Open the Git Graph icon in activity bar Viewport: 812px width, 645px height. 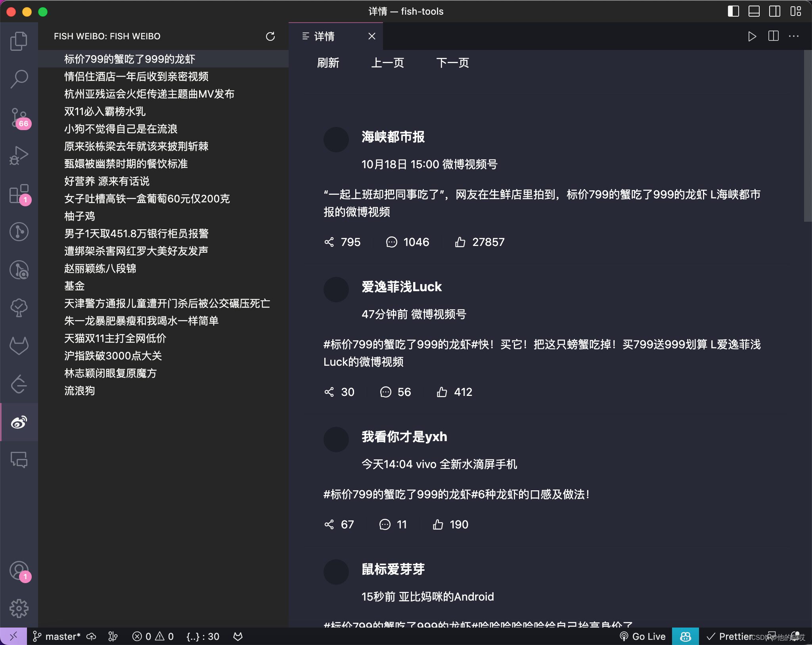(19, 232)
